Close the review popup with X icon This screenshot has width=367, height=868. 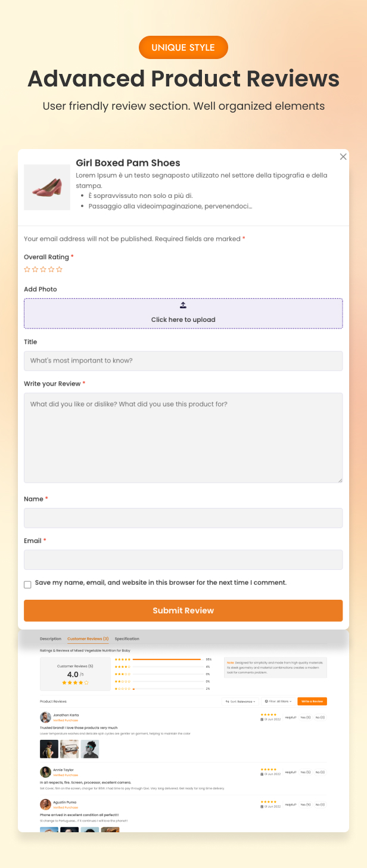[343, 157]
